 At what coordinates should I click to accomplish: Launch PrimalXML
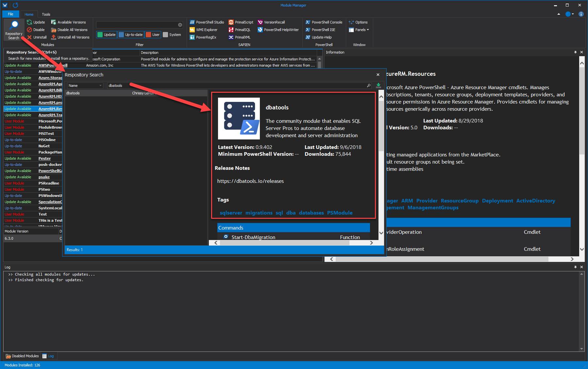pyautogui.click(x=240, y=37)
